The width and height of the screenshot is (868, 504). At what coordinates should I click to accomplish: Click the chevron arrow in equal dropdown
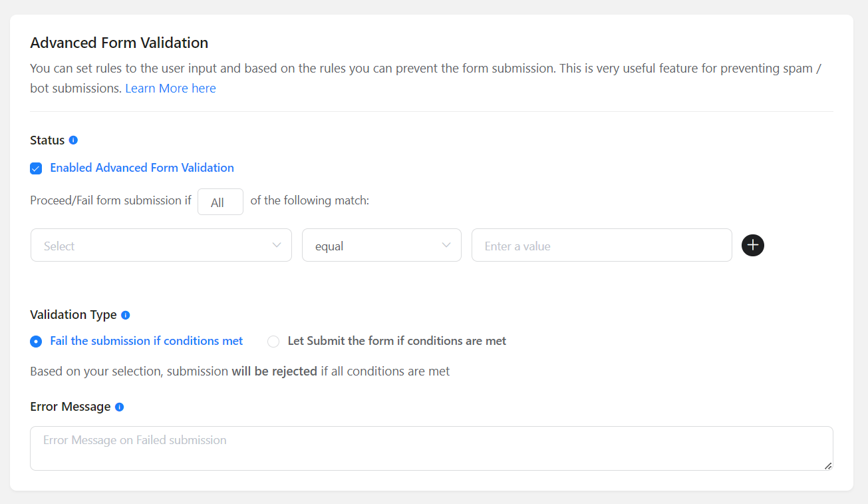pyautogui.click(x=446, y=245)
